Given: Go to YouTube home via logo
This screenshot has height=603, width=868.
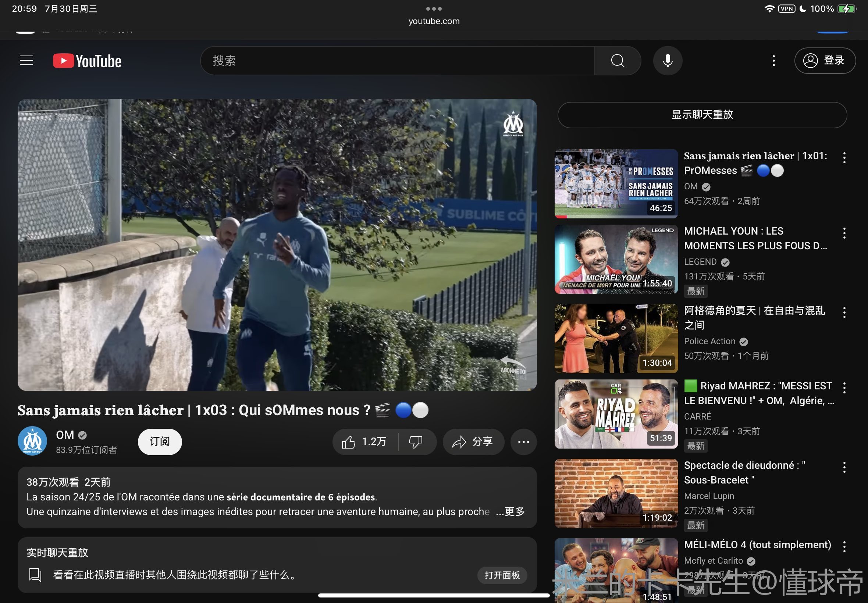Looking at the screenshot, I should tap(87, 61).
